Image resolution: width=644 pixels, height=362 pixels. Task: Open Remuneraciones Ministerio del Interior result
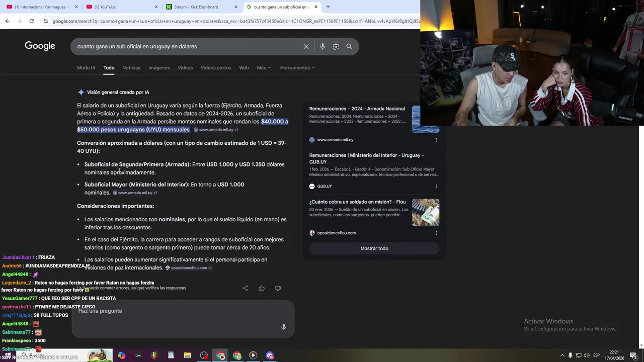pos(366,158)
